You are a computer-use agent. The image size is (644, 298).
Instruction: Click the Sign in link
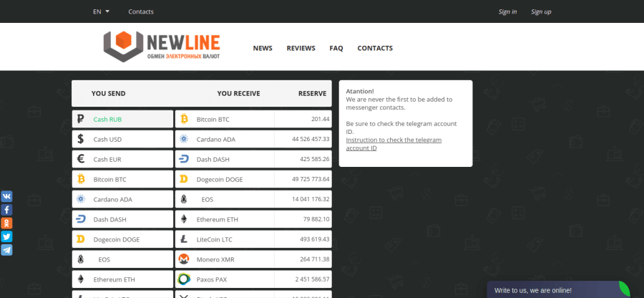click(507, 11)
